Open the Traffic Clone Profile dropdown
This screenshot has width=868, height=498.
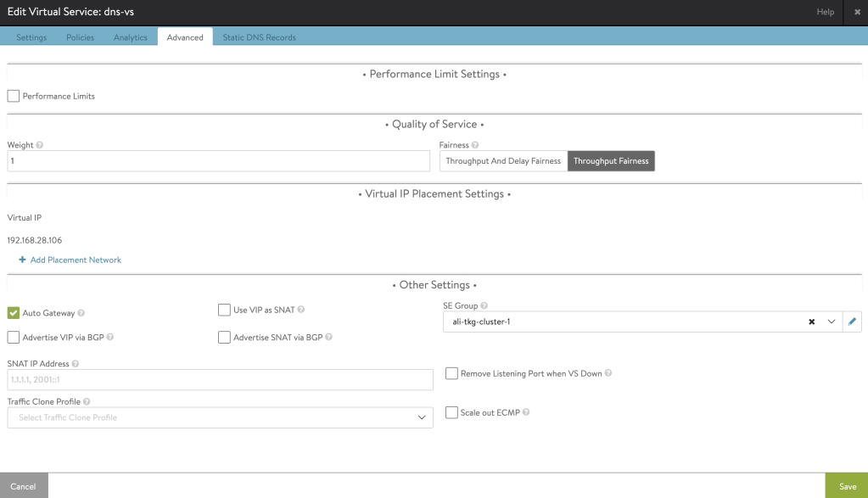point(220,417)
